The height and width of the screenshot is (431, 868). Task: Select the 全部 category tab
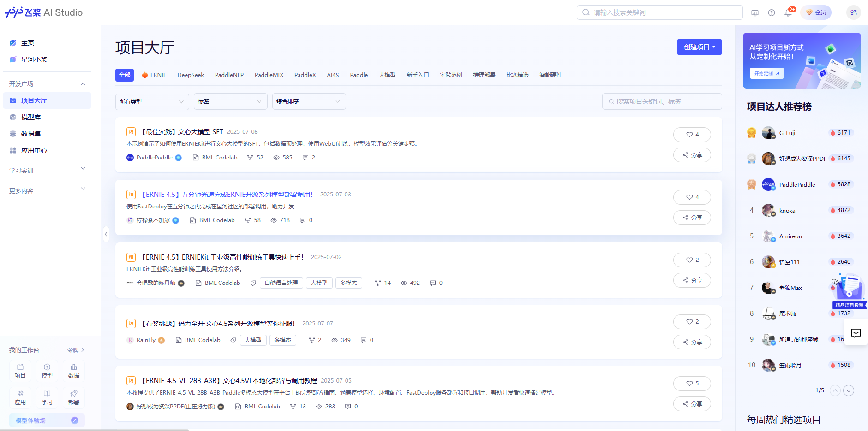(125, 75)
